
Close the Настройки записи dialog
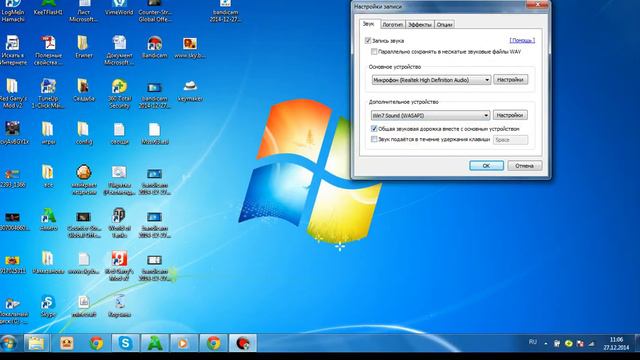[x=538, y=4]
